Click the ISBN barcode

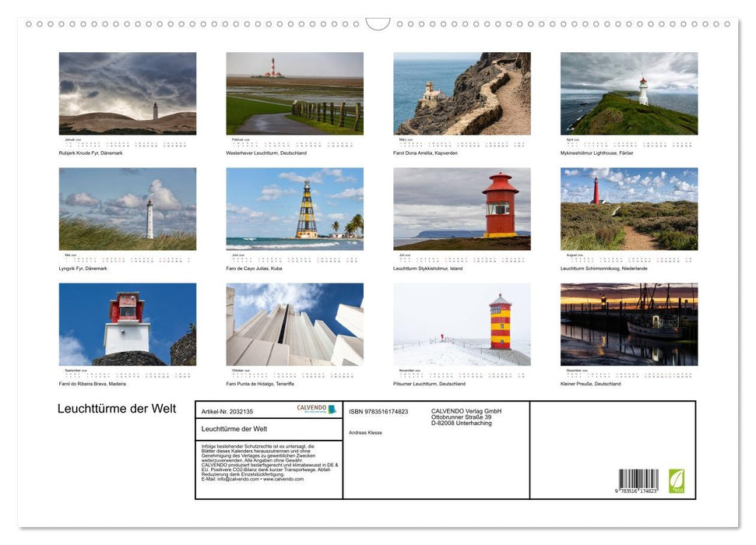638,481
